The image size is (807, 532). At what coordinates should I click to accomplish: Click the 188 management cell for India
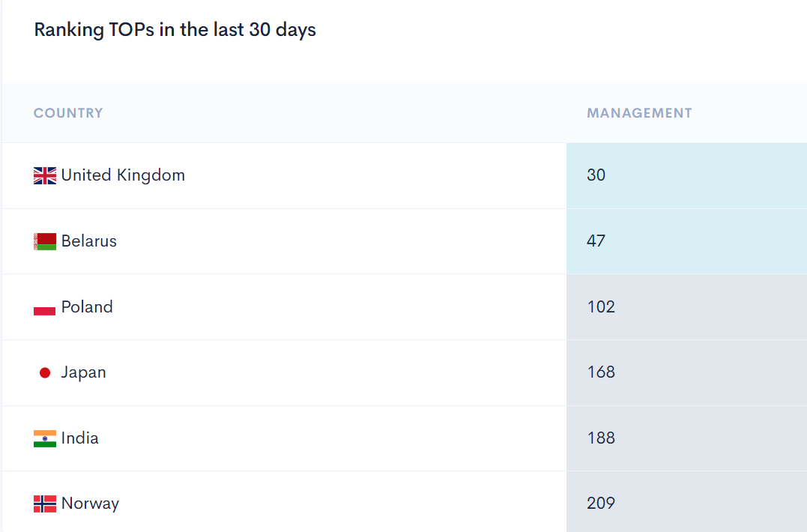(686, 438)
